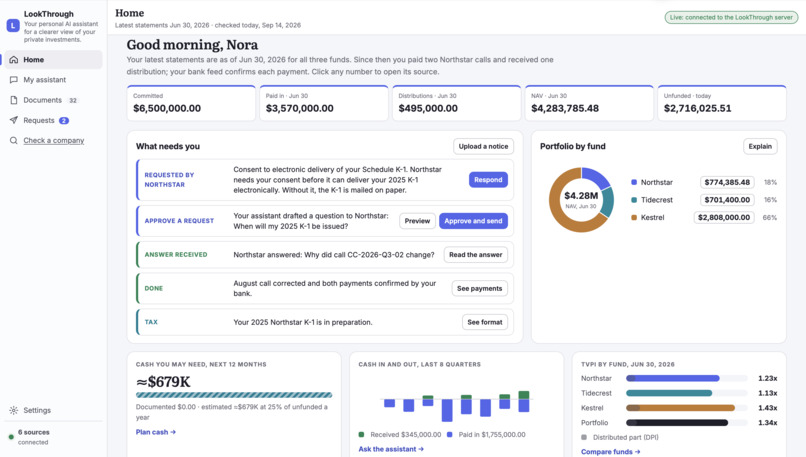
Task: Click the Documents count 32 badge
Action: tap(73, 100)
